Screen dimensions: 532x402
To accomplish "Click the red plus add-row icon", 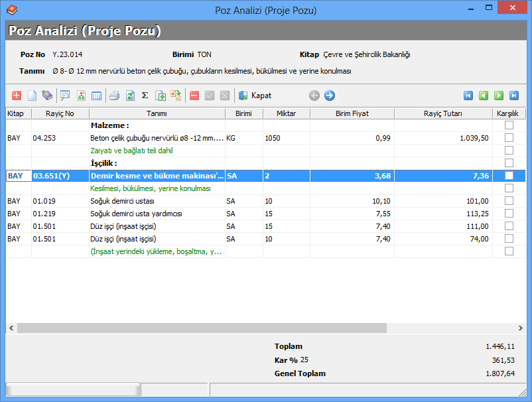I will tap(17, 96).
